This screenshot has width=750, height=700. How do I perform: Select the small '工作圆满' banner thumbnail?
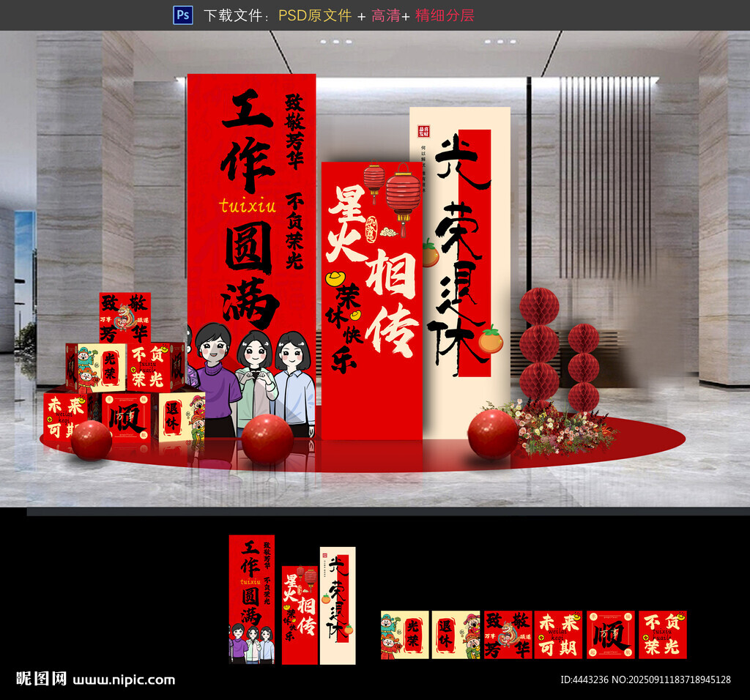coord(252,599)
